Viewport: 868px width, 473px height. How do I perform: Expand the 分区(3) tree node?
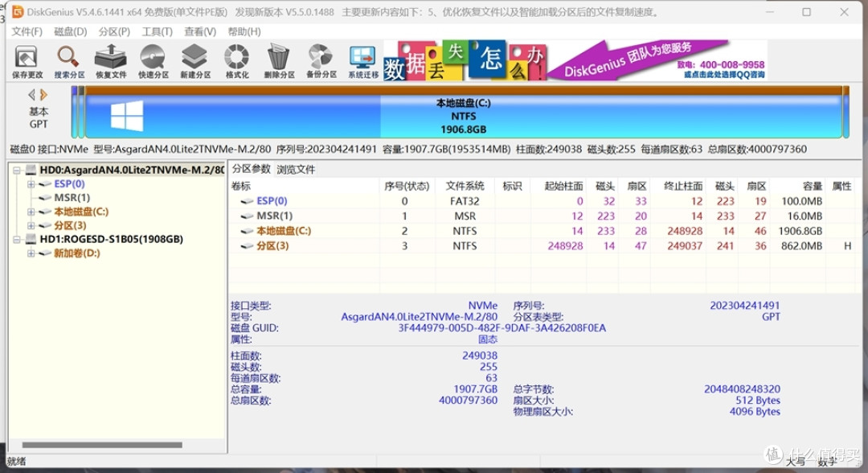click(x=31, y=225)
